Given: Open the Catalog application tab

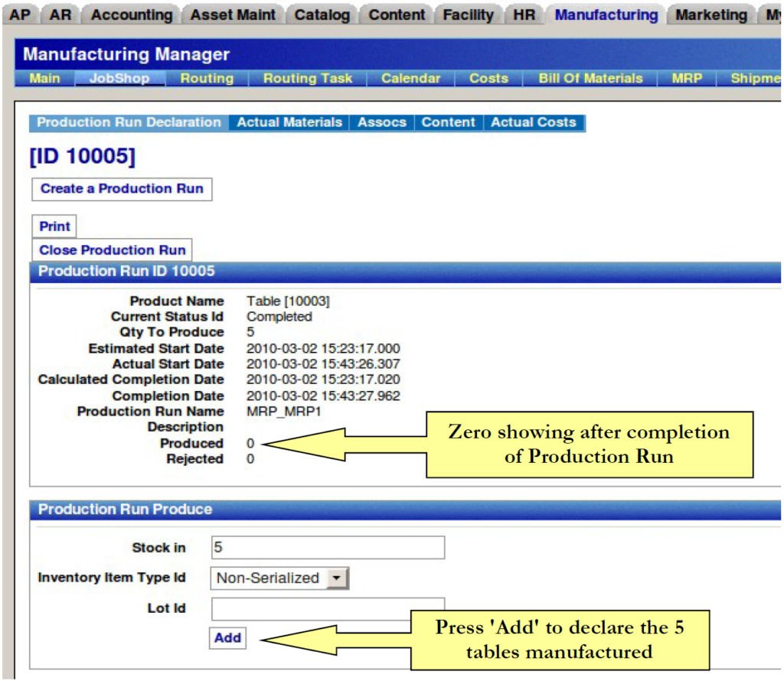Looking at the screenshot, I should coord(322,15).
